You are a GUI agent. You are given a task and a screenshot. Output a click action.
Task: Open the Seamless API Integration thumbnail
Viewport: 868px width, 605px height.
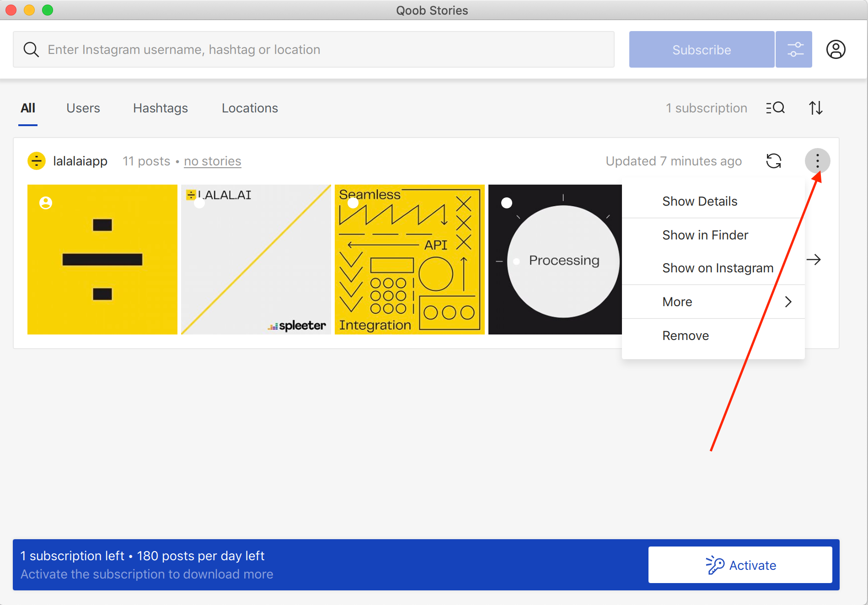pyautogui.click(x=410, y=260)
